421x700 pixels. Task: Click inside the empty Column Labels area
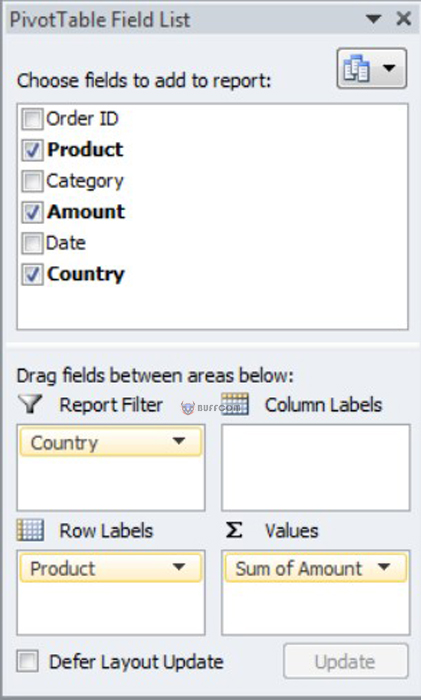click(x=316, y=467)
